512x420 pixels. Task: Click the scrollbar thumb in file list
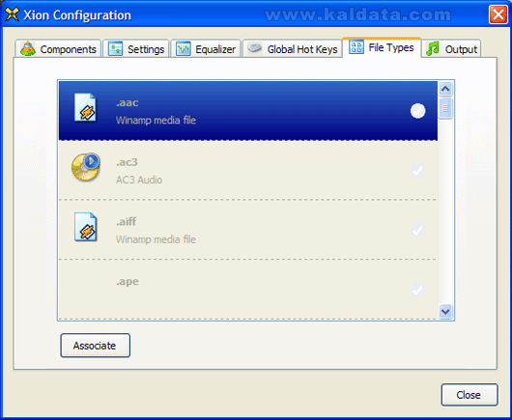[445, 108]
